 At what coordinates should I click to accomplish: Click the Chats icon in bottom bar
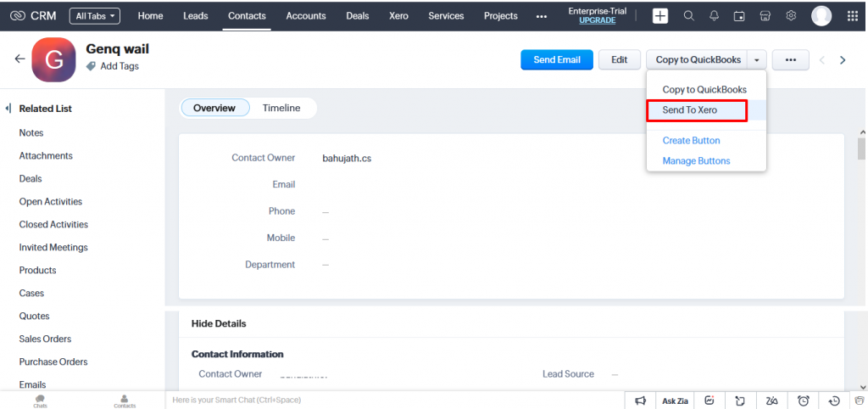coord(40,401)
